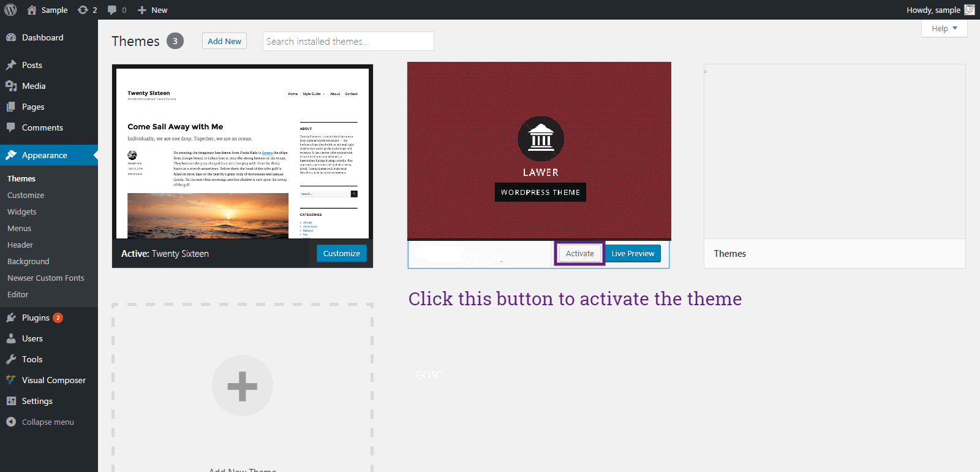
Task: Click Live Preview for Lawer theme
Action: coord(633,253)
